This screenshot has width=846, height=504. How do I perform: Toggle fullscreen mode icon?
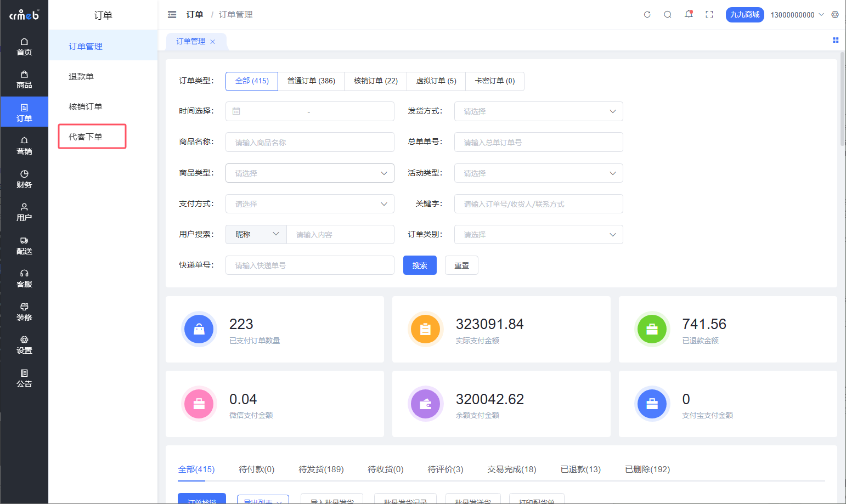709,15
